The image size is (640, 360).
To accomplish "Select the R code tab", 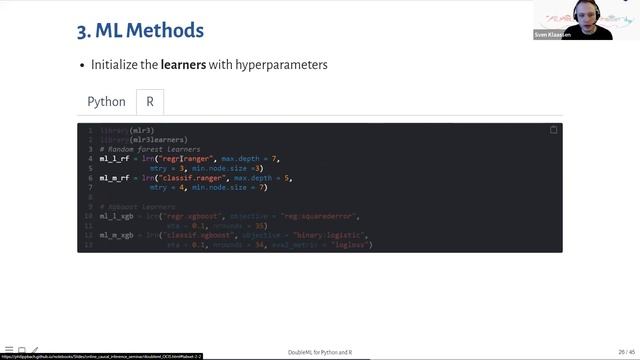I will pyautogui.click(x=150, y=102).
